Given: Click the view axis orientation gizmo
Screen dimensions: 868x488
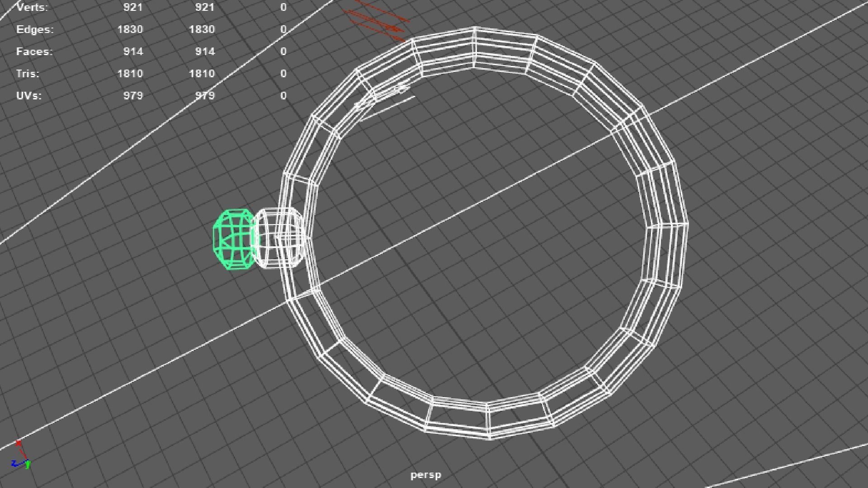Looking at the screenshot, I should pos(21,455).
